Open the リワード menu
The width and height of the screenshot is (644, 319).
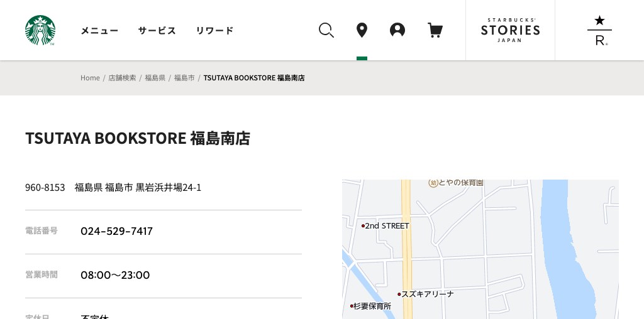[214, 30]
